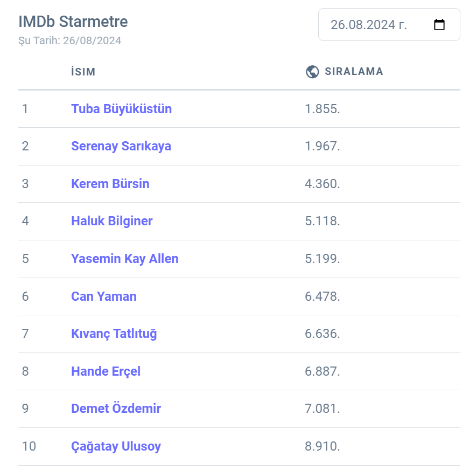Screen dimensions: 476x470
Task: Select Haluk Bilginer link
Action: coord(111,221)
